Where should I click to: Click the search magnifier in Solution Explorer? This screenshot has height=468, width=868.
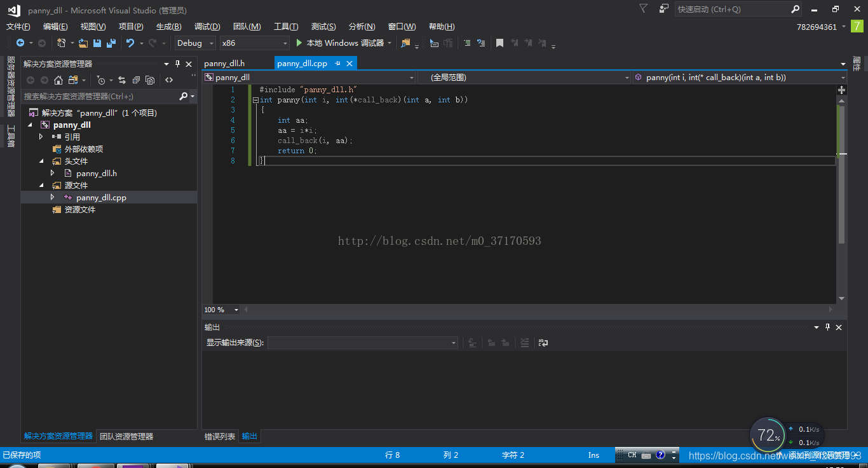[x=184, y=96]
